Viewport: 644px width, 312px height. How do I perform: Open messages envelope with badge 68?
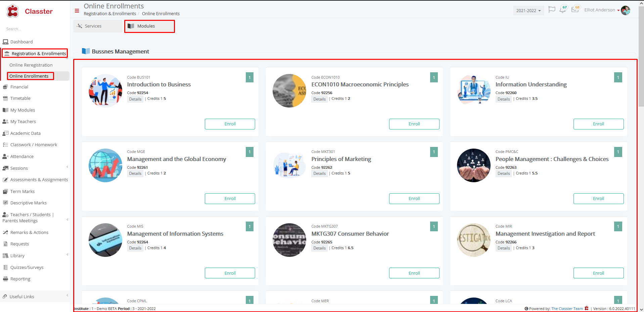576,9
